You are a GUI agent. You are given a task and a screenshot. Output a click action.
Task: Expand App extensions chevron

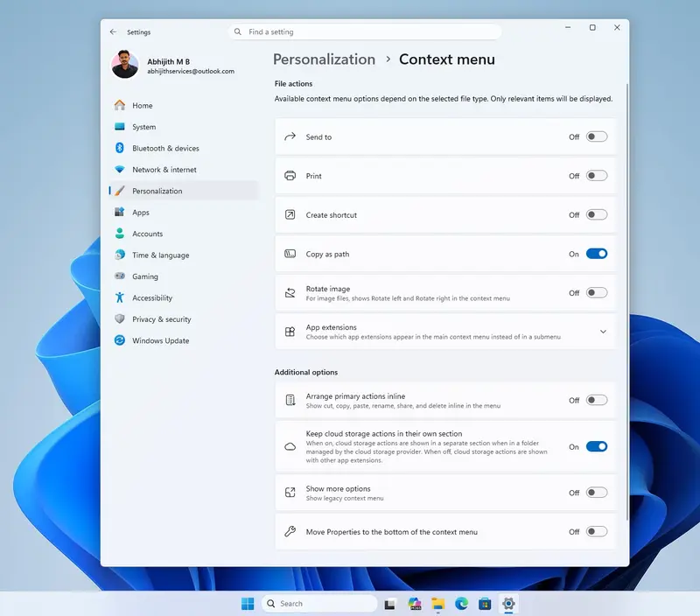click(x=603, y=332)
